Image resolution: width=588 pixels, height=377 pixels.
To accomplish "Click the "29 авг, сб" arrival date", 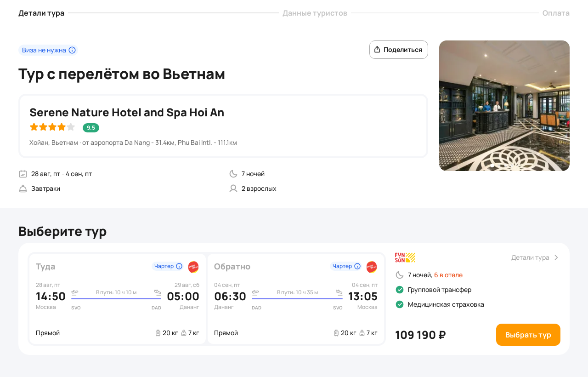I will coord(187,285).
